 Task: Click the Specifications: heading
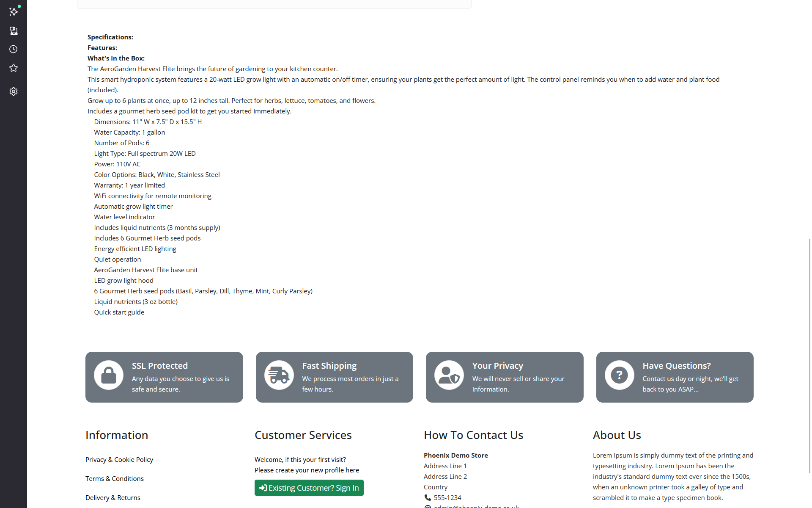(x=110, y=37)
